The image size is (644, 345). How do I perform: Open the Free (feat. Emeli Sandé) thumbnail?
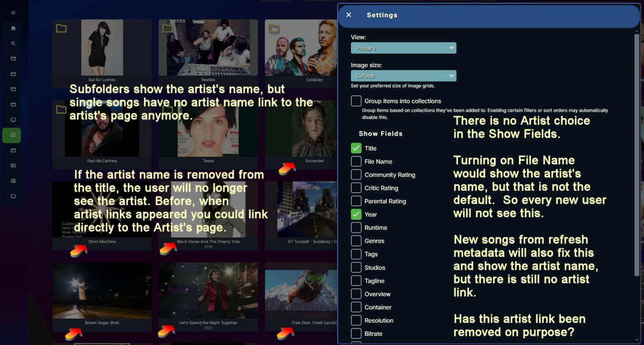(301, 291)
